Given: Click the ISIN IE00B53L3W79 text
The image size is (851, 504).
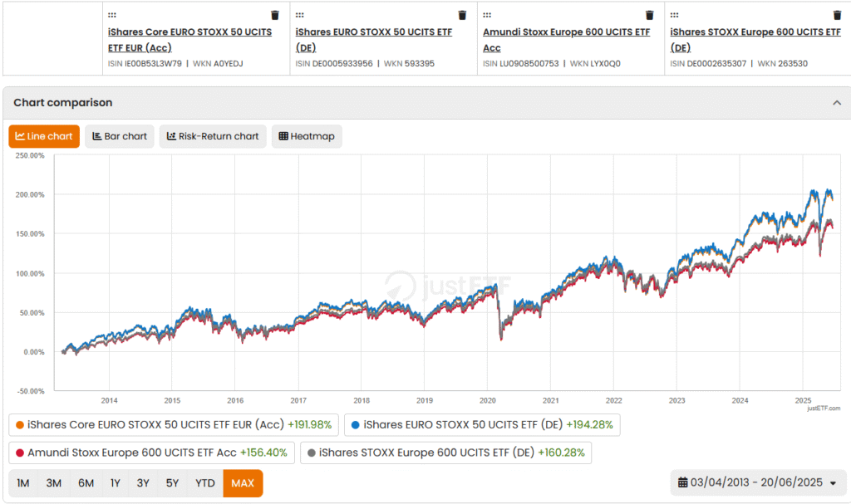Looking at the screenshot, I should (x=145, y=63).
